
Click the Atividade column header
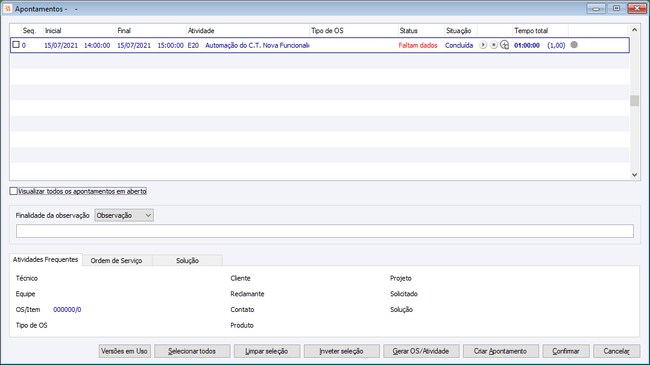(248, 31)
